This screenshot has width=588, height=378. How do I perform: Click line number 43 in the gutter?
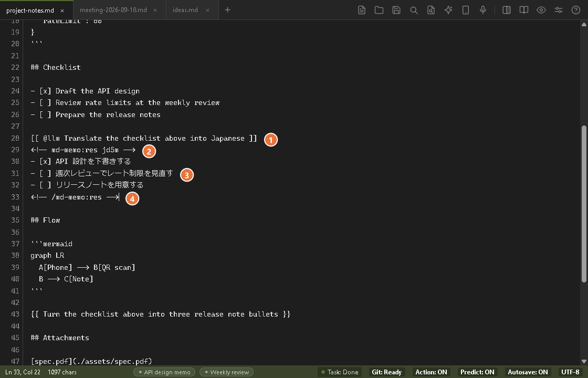click(x=15, y=314)
